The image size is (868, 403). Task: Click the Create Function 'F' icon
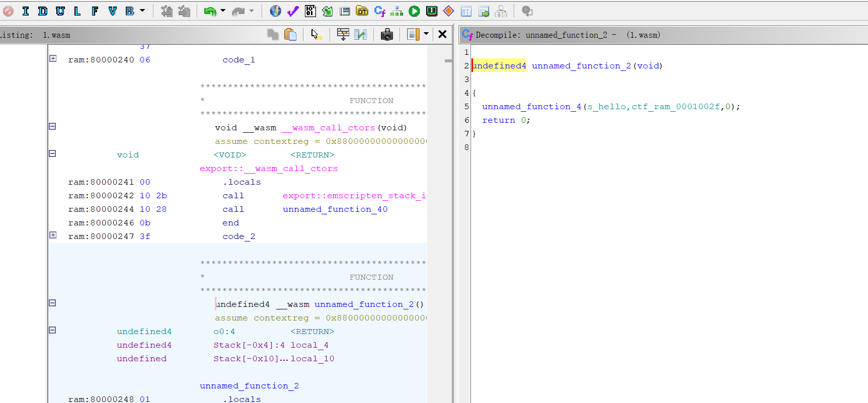pos(95,11)
